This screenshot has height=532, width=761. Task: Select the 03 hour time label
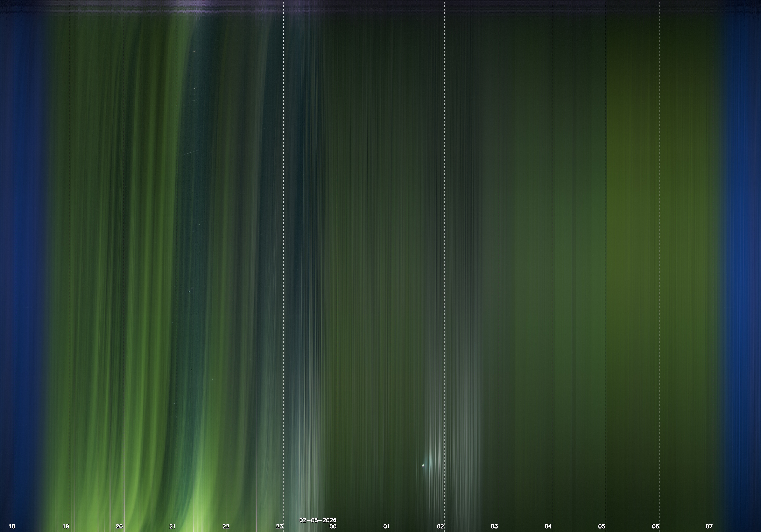[494, 526]
